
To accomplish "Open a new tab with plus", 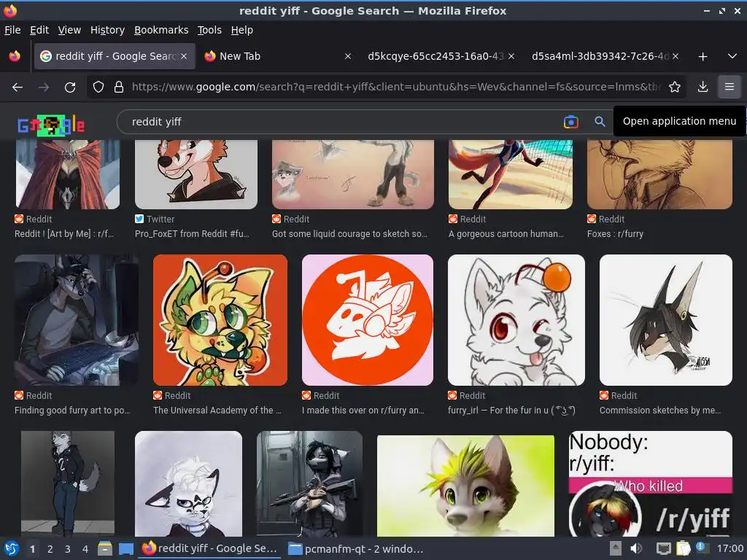I will pos(703,56).
